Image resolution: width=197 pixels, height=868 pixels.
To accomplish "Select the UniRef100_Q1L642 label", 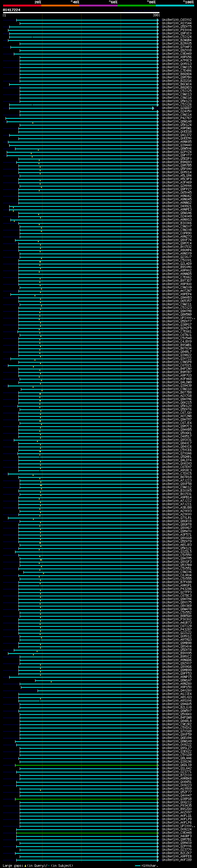I will point(176,768).
